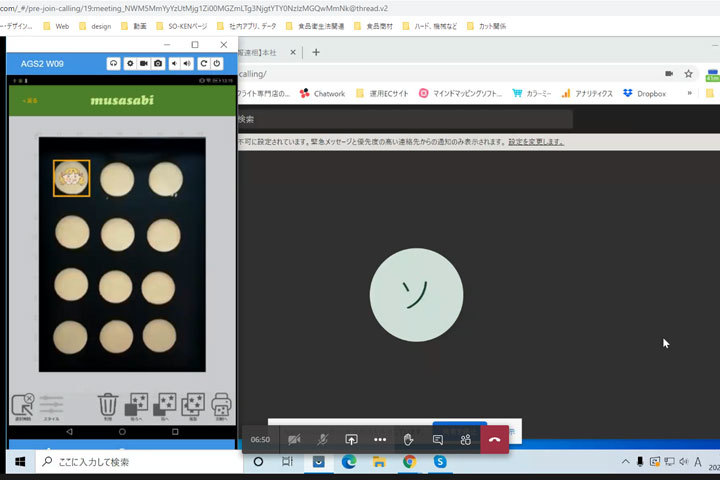Open the マインドマッピングソフト bookmark
The height and width of the screenshot is (480, 720).
(x=461, y=94)
